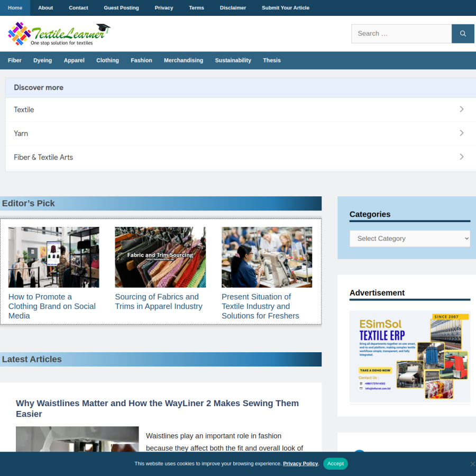Close the cookie notice with X icon
This screenshot has width=476, height=476.
pyautogui.click(x=472, y=463)
